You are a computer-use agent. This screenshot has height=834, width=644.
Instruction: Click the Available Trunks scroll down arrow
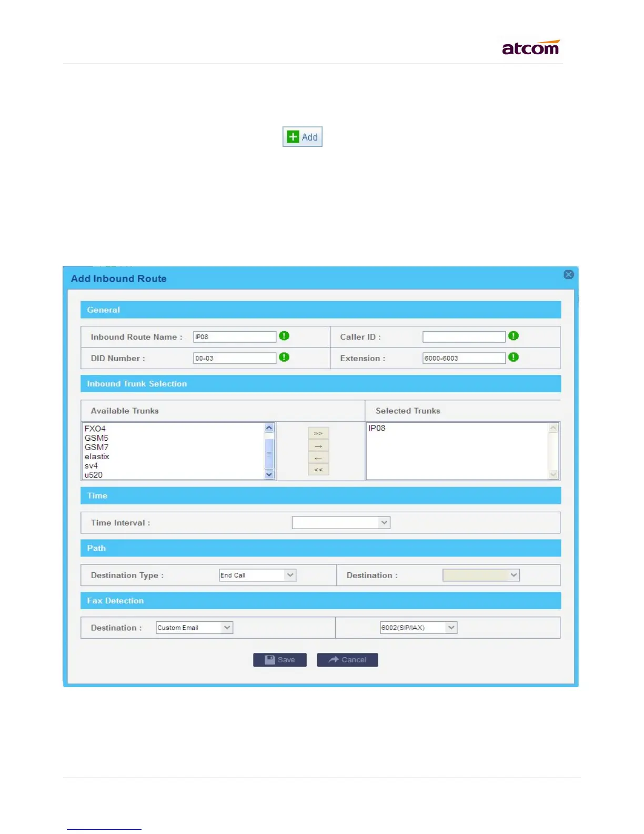(x=269, y=474)
